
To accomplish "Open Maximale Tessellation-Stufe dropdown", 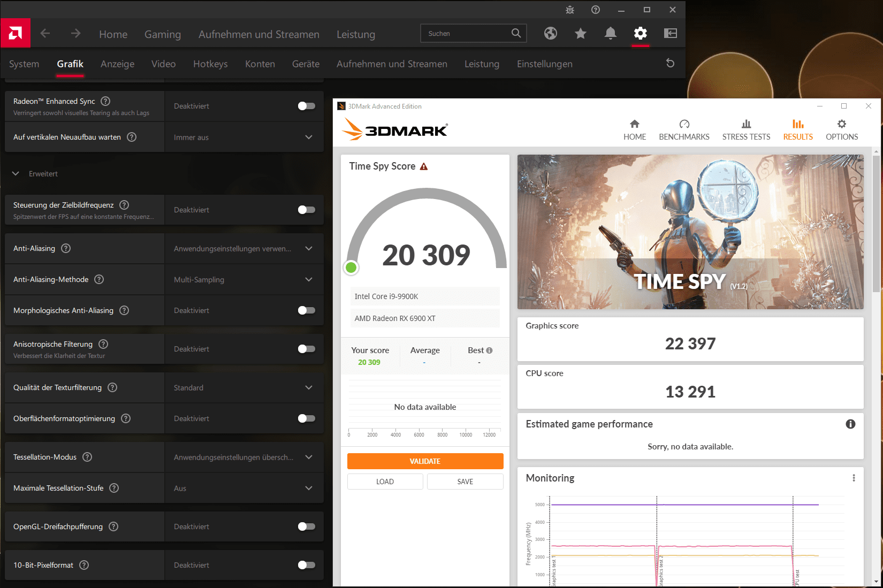I will pos(244,488).
